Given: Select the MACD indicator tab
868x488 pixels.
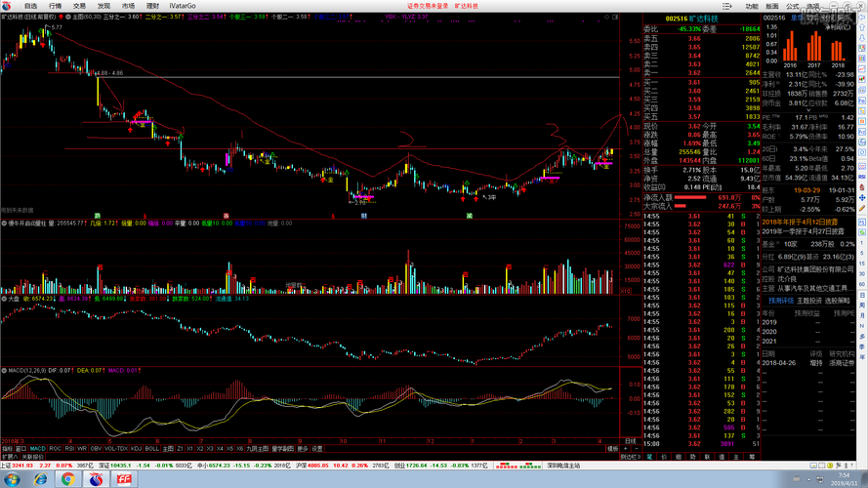Looking at the screenshot, I should tap(38, 448).
